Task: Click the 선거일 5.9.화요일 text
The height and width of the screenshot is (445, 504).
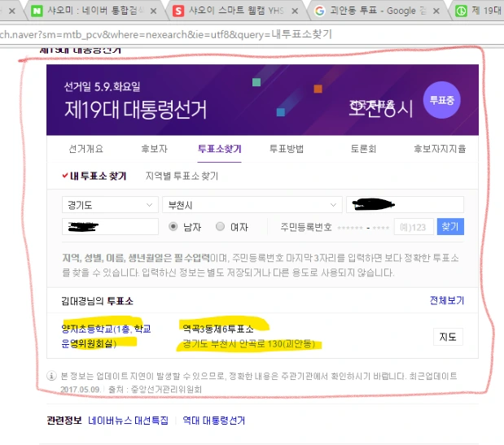Action: [x=102, y=86]
